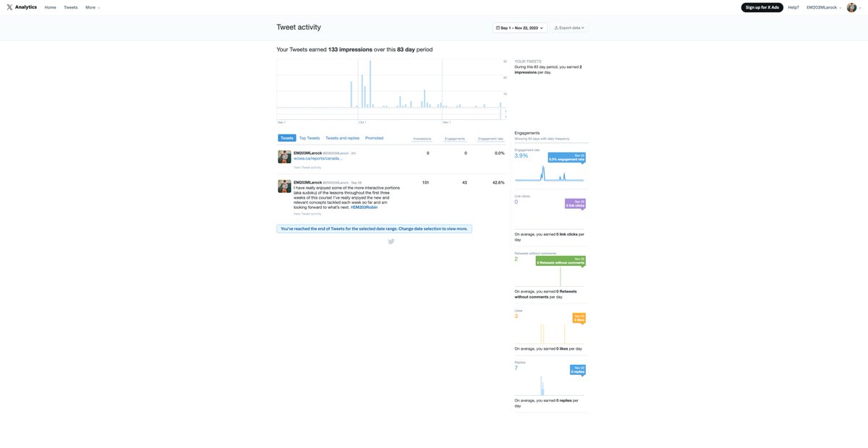Switch to the Top Tweets tab

point(310,138)
